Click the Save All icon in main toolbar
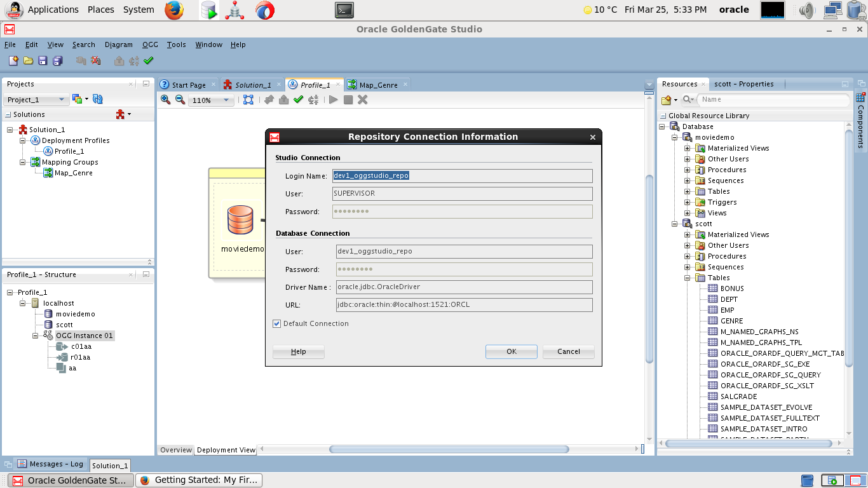The image size is (868, 488). [x=57, y=60]
